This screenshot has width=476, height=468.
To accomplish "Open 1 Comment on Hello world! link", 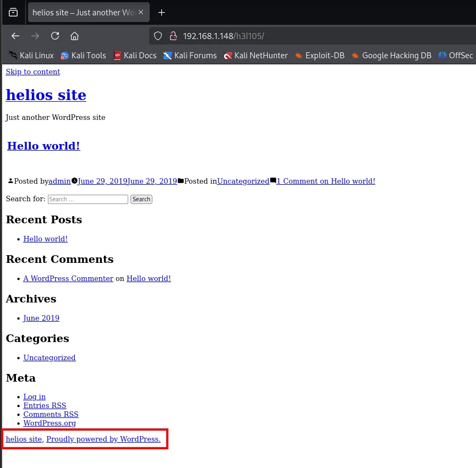I will coord(326,181).
